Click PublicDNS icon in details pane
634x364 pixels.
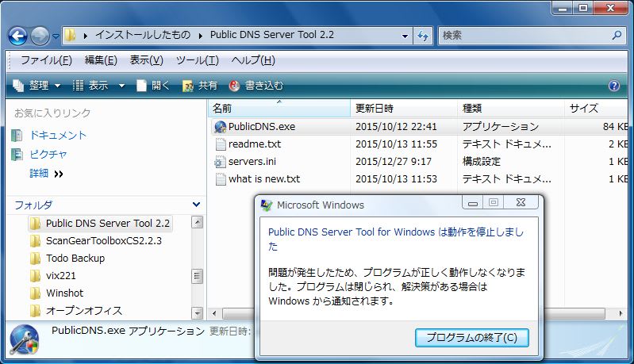coord(25,339)
